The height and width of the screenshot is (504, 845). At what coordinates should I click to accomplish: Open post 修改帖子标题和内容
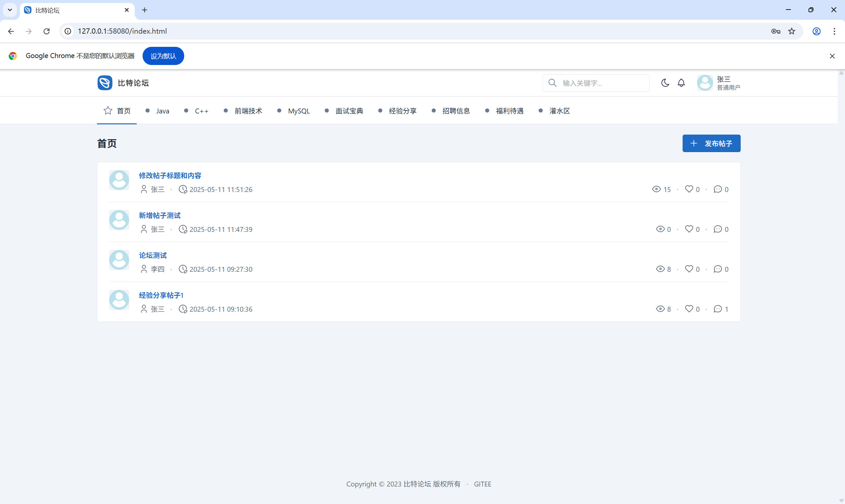(170, 175)
